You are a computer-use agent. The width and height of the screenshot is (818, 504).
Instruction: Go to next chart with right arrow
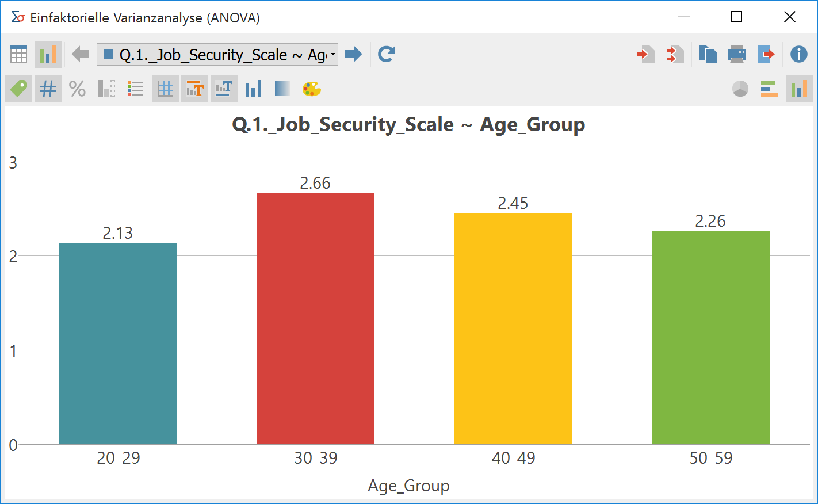pyautogui.click(x=353, y=55)
